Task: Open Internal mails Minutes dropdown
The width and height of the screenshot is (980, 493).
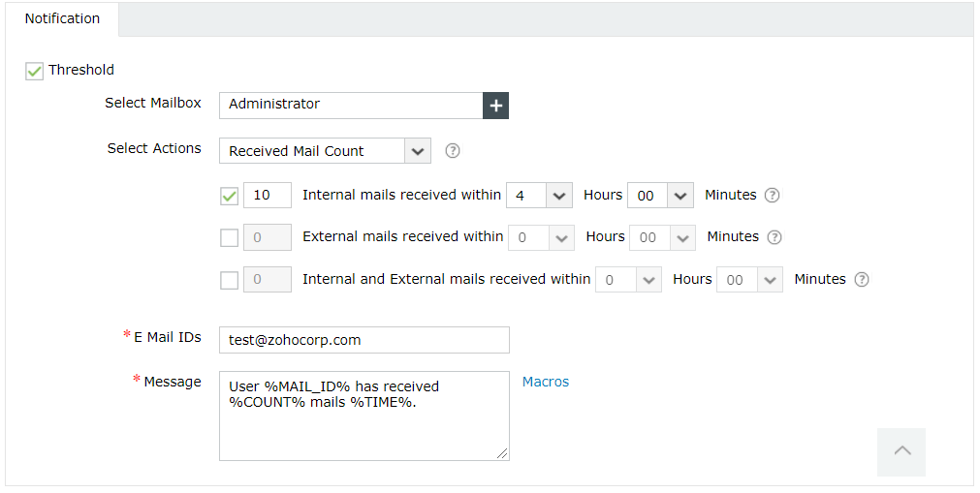Action: 660,196
